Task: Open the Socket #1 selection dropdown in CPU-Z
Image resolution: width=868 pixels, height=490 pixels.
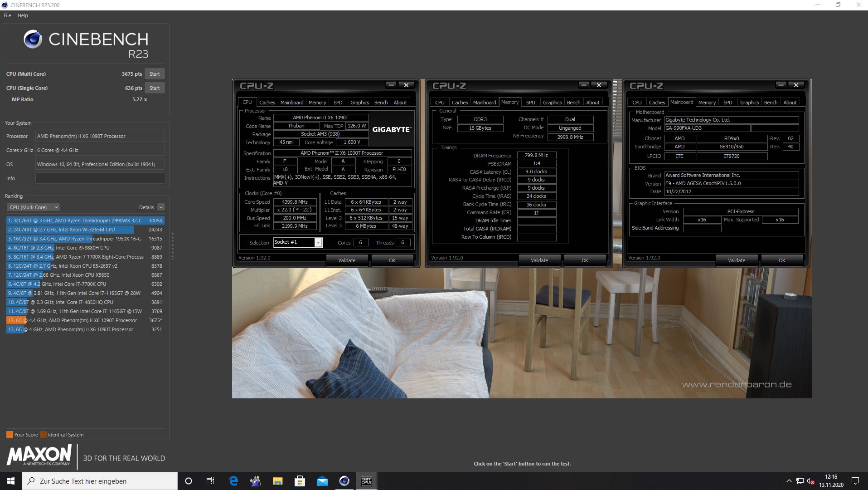Action: click(319, 242)
